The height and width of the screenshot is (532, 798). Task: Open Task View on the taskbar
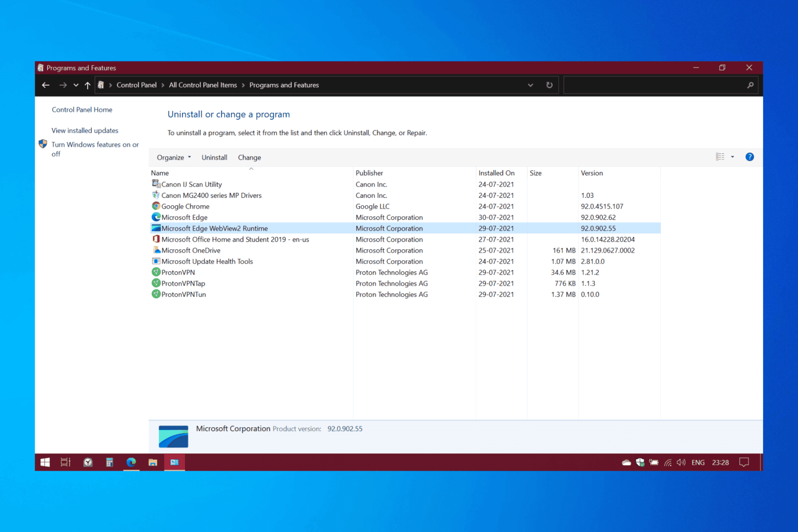(65, 462)
